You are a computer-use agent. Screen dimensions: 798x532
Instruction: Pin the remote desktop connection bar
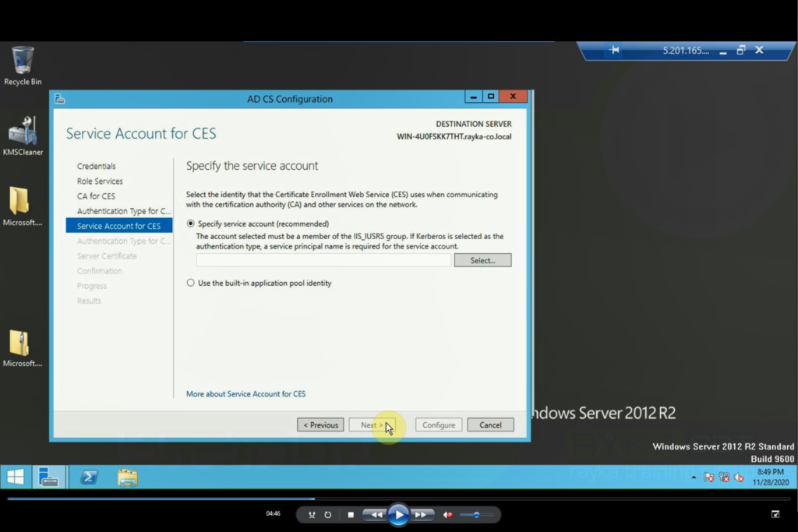(614, 50)
